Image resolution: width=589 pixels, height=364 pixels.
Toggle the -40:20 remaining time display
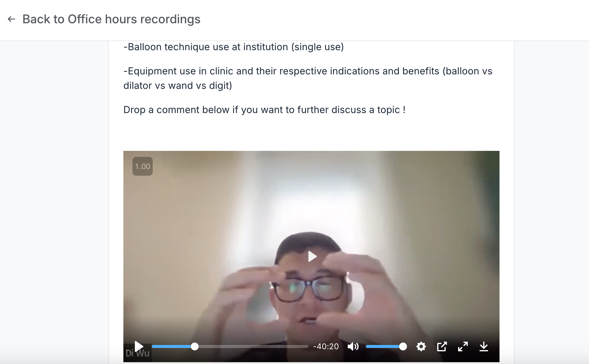point(326,346)
